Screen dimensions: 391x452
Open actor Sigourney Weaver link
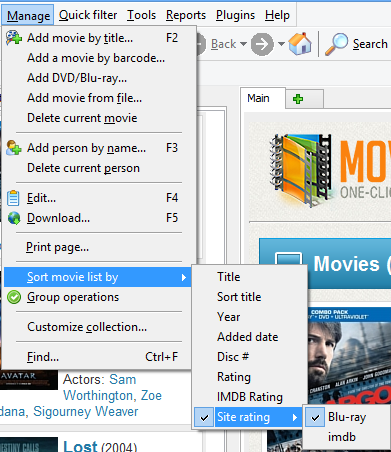pyautogui.click(x=85, y=411)
